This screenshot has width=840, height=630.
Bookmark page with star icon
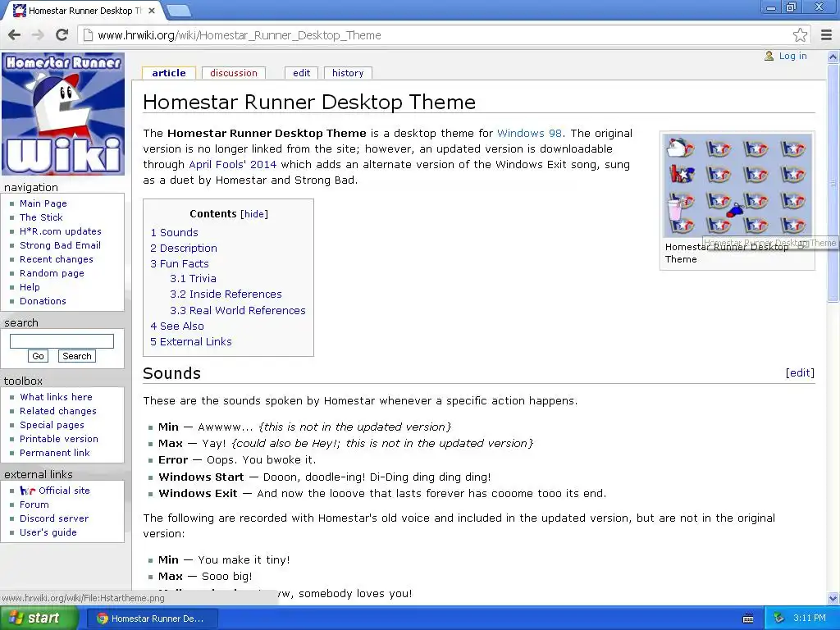tap(800, 35)
